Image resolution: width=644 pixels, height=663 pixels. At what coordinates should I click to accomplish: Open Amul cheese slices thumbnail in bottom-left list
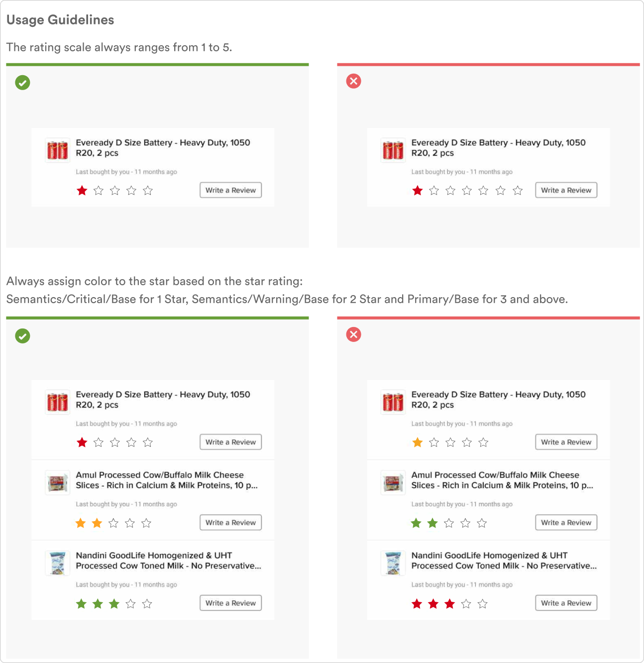click(x=57, y=482)
